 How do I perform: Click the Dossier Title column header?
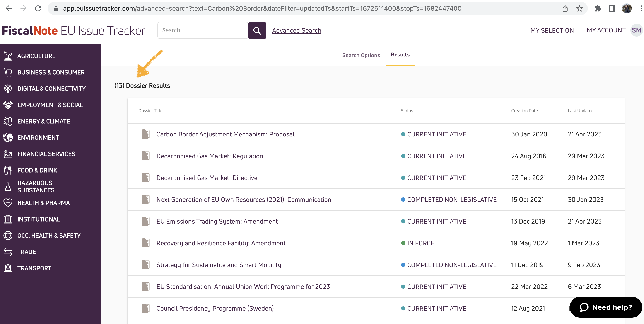[x=150, y=111]
